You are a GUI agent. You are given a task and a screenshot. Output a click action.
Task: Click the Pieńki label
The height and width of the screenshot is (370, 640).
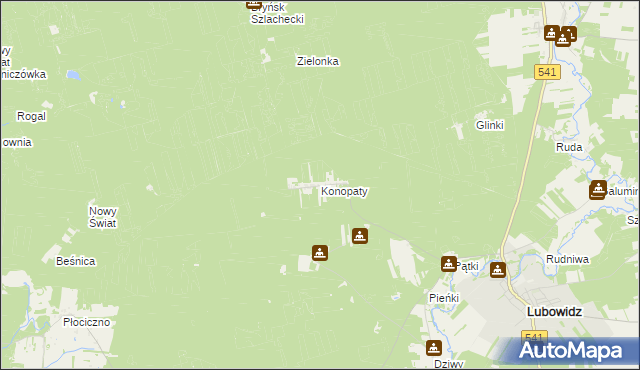(444, 298)
